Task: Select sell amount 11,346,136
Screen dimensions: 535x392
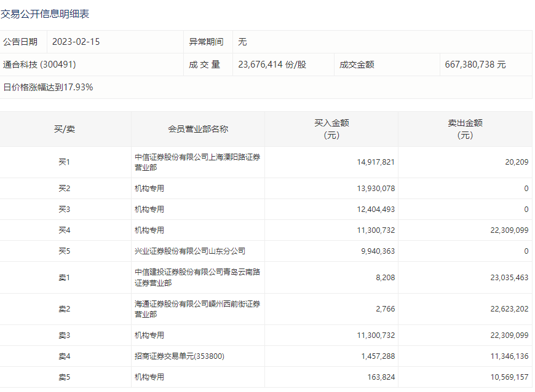Action: 509,356
